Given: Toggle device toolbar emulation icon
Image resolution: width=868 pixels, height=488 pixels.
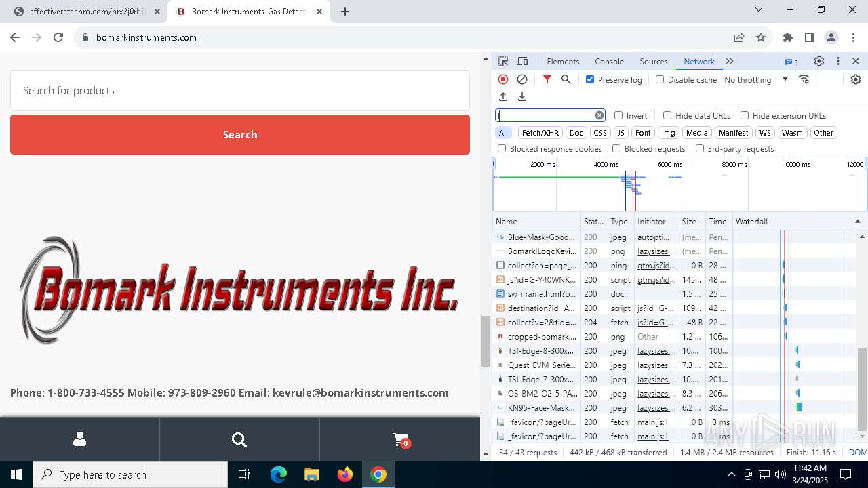Looking at the screenshot, I should (522, 61).
